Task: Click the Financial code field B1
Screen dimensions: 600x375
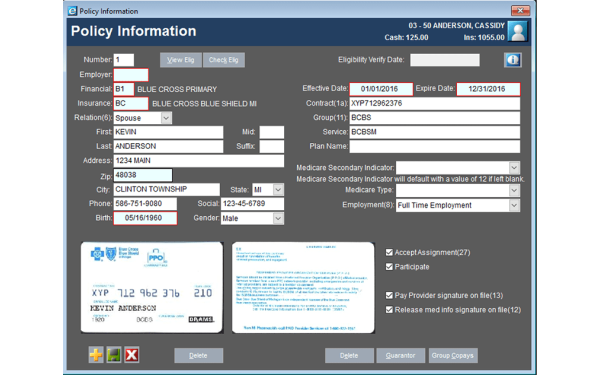Action: (124, 89)
